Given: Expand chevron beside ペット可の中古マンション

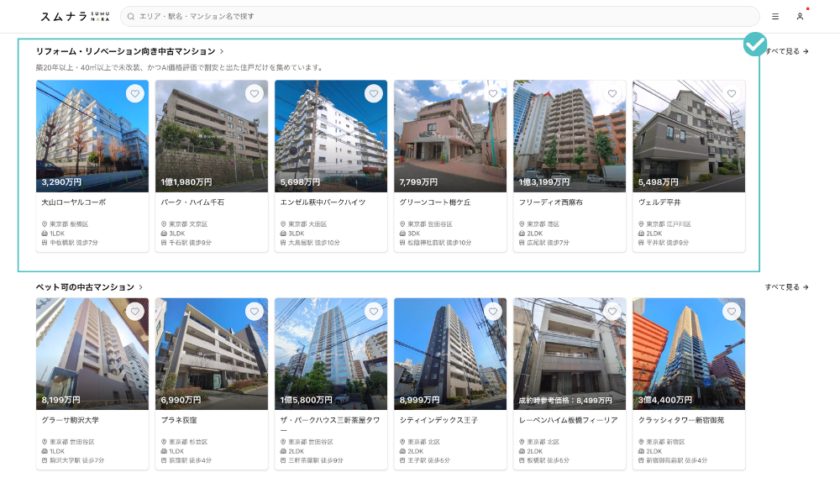Looking at the screenshot, I should [141, 287].
